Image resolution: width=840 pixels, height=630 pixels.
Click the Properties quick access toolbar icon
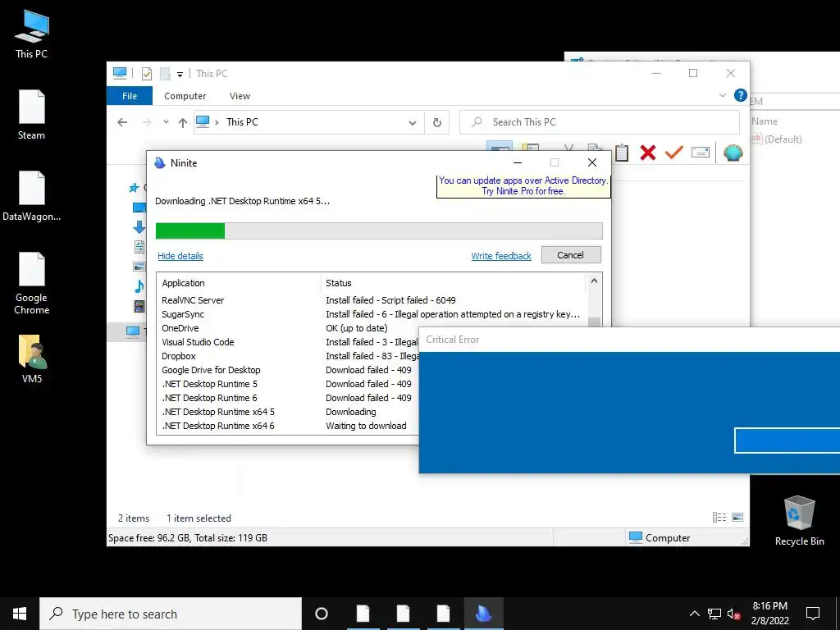[x=147, y=73]
